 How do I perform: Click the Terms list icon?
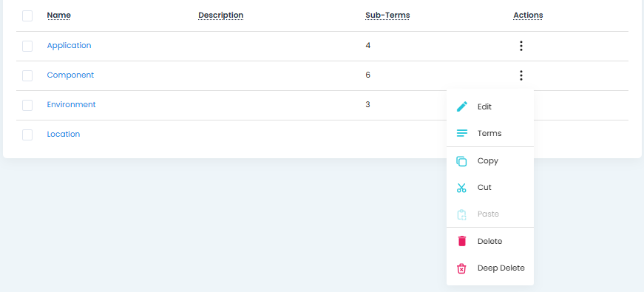click(461, 134)
